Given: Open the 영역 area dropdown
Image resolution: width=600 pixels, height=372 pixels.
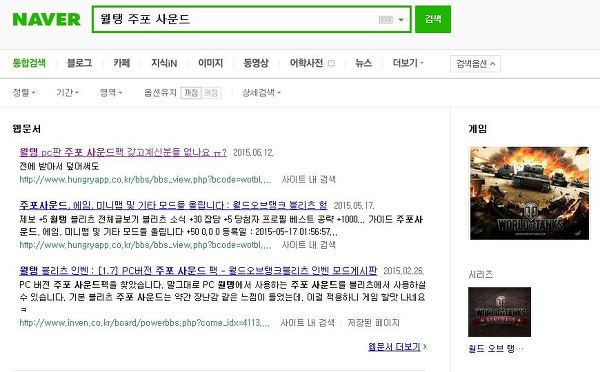Looking at the screenshot, I should click(111, 93).
